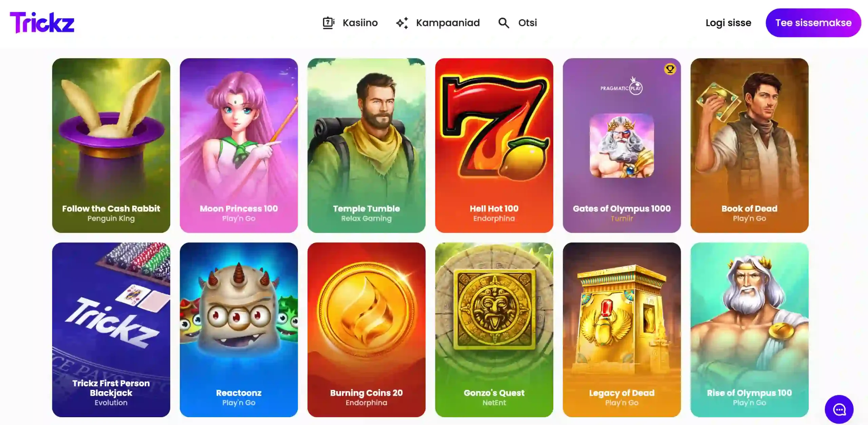Screen dimensions: 868x425
Task: Select Gonzo's Quest game tile
Action: (494, 330)
